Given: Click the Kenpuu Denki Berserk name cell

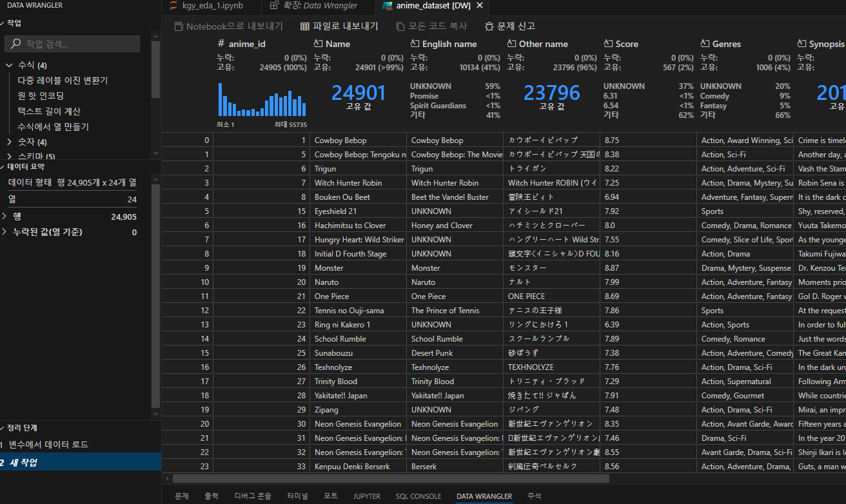Looking at the screenshot, I should coord(358,467).
